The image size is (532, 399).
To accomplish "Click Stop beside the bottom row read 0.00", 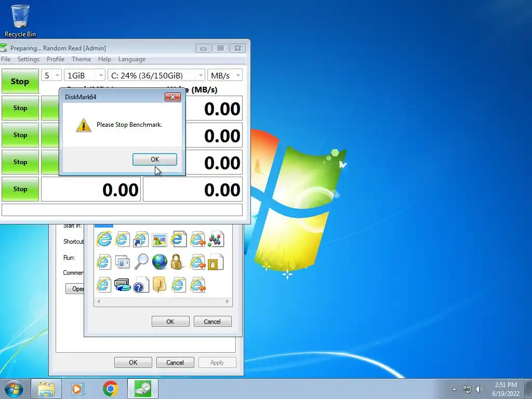I will click(x=20, y=189).
